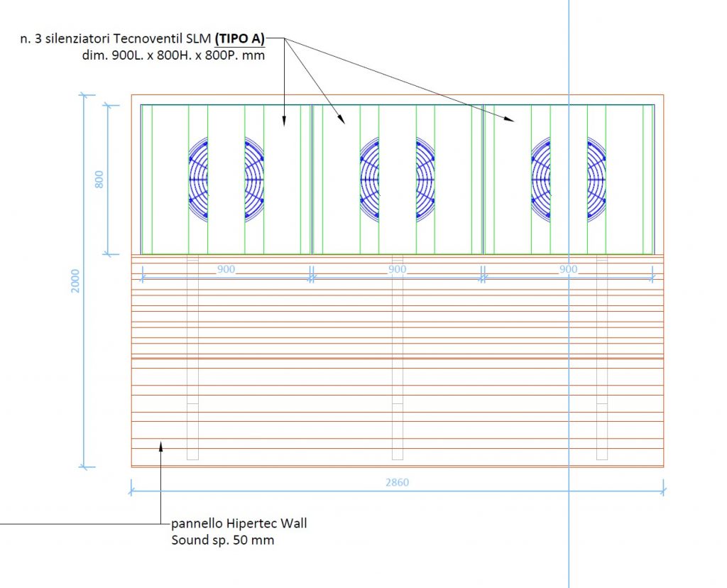Select the "n. 3 silenziatori Tecnoventil SLM" label
This screenshot has height=588, width=727.
116,39
